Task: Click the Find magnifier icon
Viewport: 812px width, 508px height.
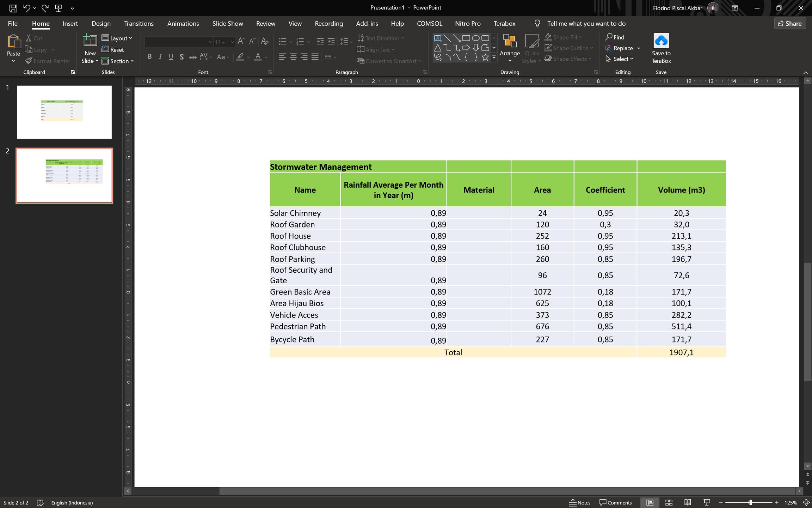Action: 609,37
